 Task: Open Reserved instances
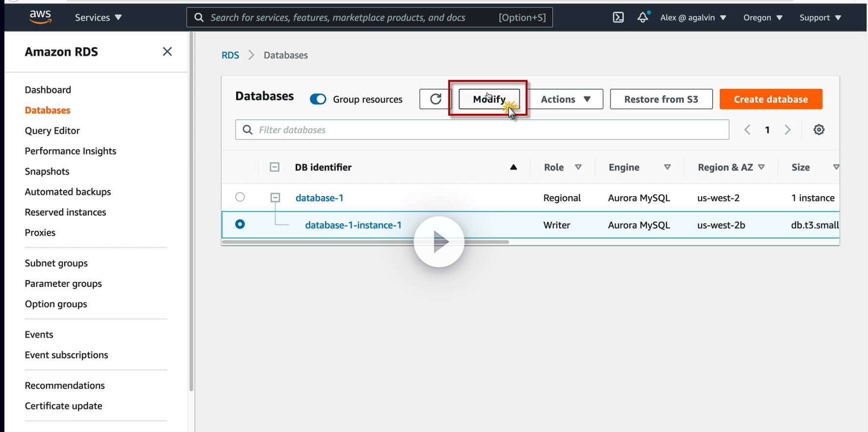(x=66, y=212)
